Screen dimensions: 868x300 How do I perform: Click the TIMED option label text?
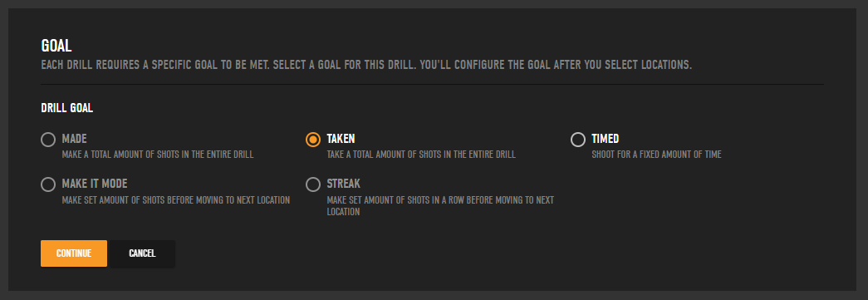coord(605,139)
